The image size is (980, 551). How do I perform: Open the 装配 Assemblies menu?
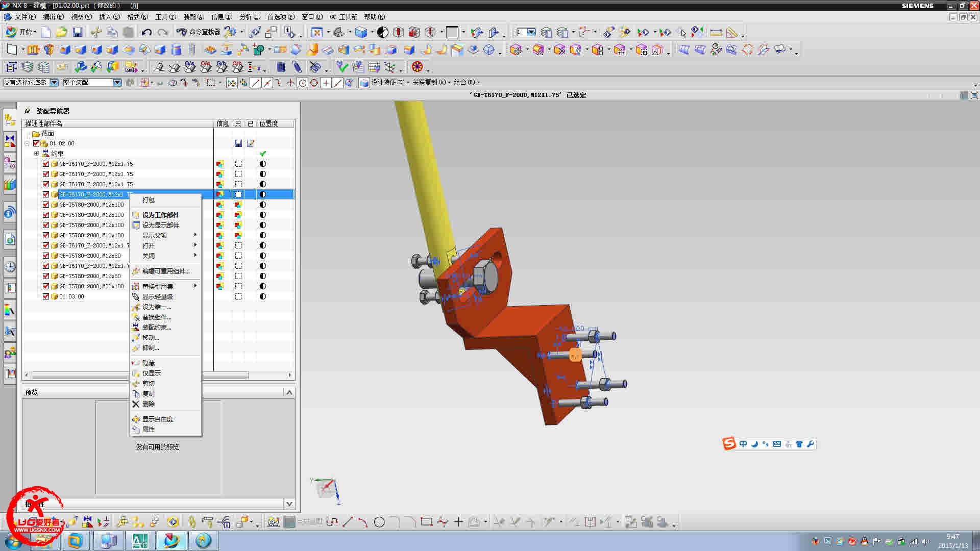click(193, 17)
